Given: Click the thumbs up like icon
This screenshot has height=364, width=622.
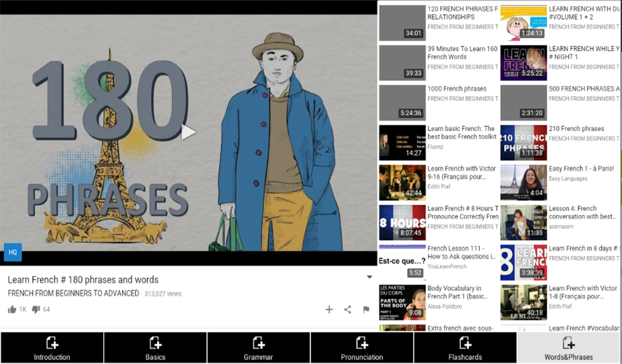Looking at the screenshot, I should 12,309.
